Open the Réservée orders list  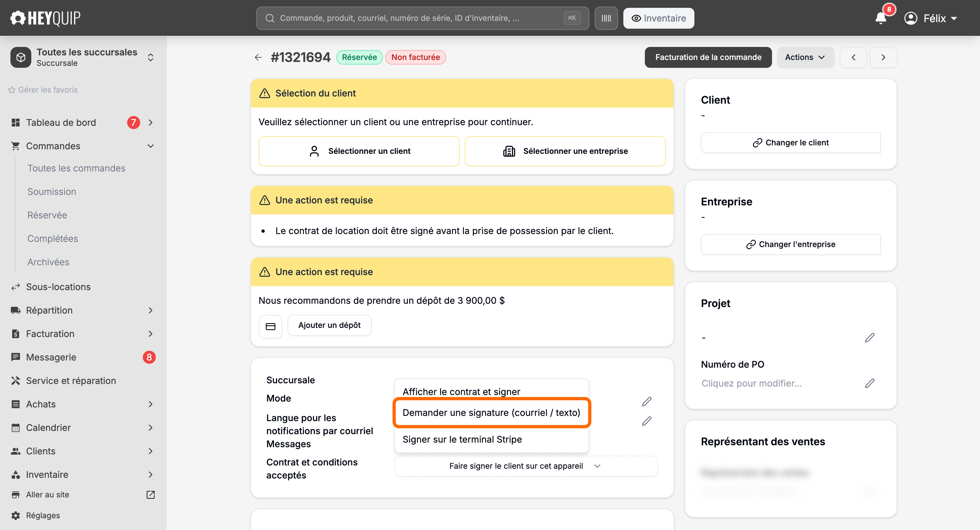pos(47,215)
